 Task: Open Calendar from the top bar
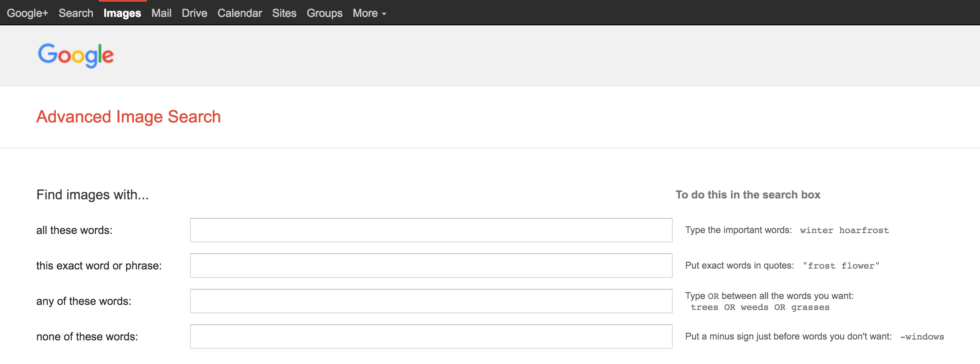pos(240,13)
